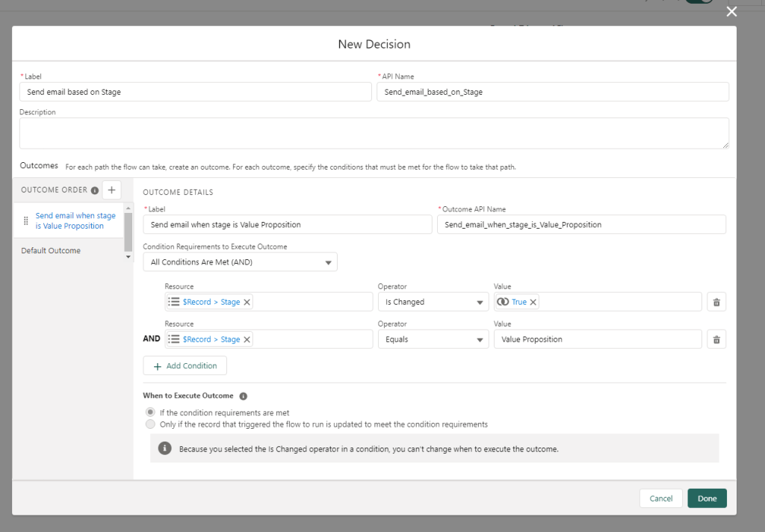Delete the Is Changed condition row
Image resolution: width=765 pixels, height=532 pixels.
pos(716,302)
